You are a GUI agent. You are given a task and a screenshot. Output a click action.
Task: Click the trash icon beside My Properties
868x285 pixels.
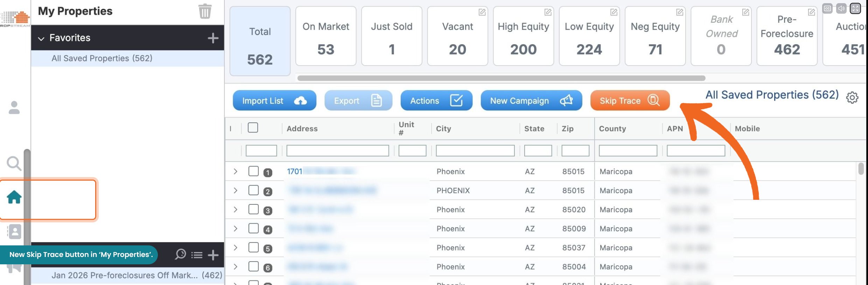coord(205,11)
